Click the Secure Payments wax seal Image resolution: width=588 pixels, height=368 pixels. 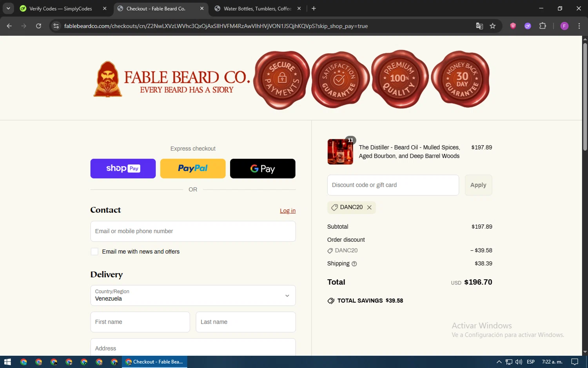281,80
